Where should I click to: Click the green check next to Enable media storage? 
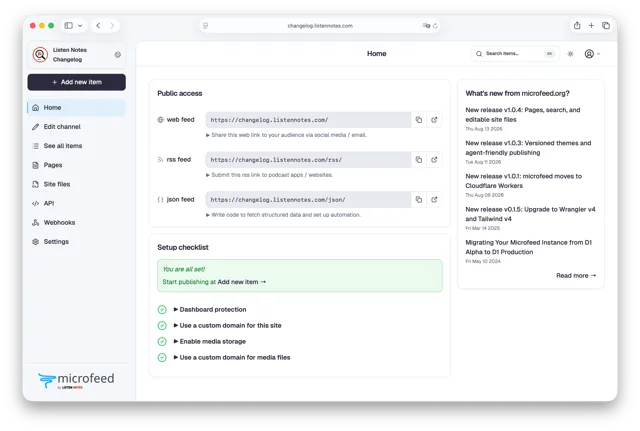point(162,342)
